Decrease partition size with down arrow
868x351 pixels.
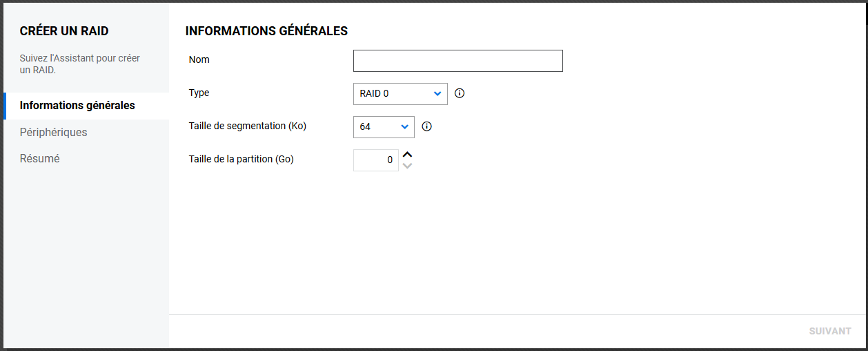(x=408, y=166)
